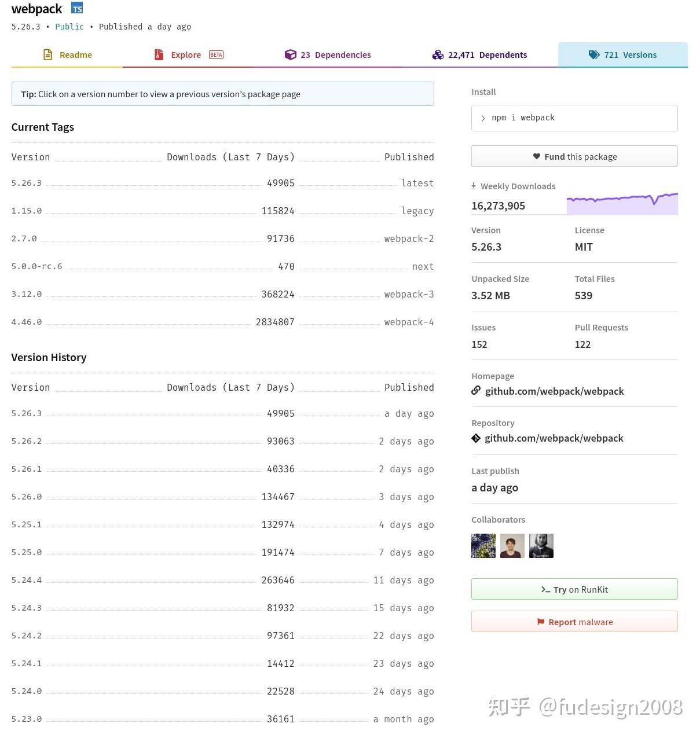
Task: Open version 5.25.0 in Version History
Action: coord(27,552)
